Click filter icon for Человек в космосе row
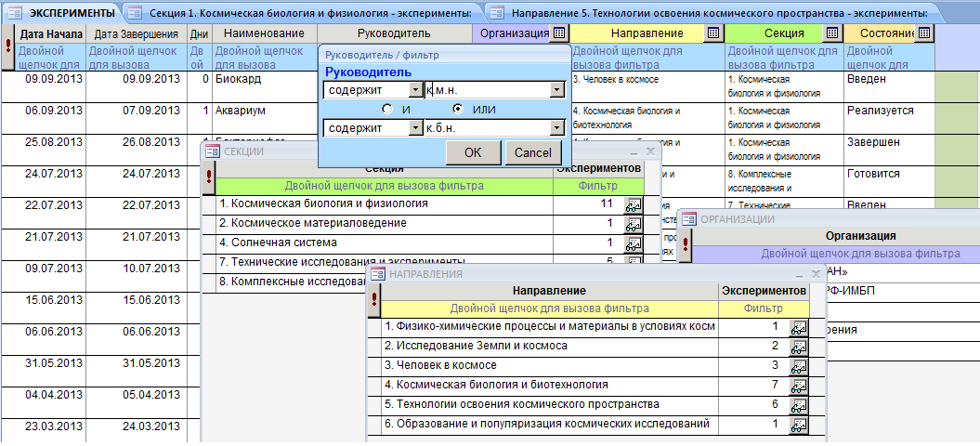This screenshot has height=446, width=980. 798,366
